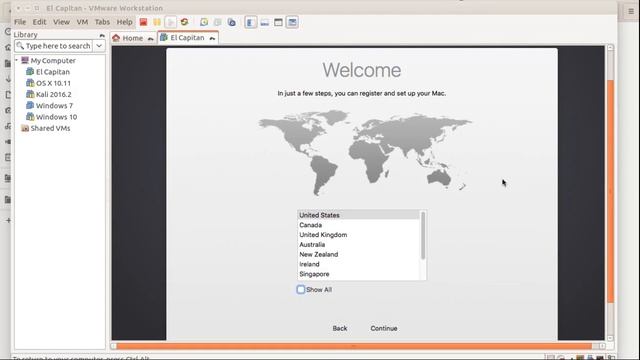Click the Back button

click(x=340, y=328)
